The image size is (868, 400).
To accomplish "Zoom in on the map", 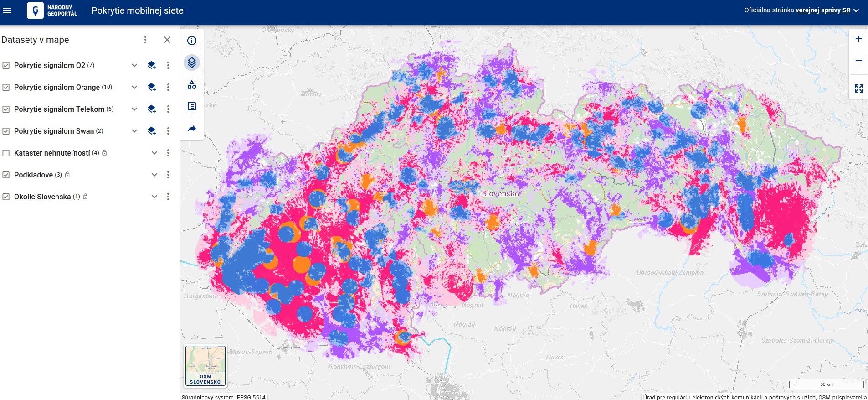I will (x=858, y=39).
